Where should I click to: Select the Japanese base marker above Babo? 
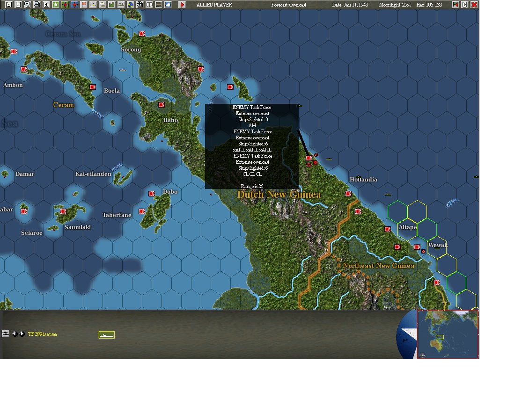point(162,105)
